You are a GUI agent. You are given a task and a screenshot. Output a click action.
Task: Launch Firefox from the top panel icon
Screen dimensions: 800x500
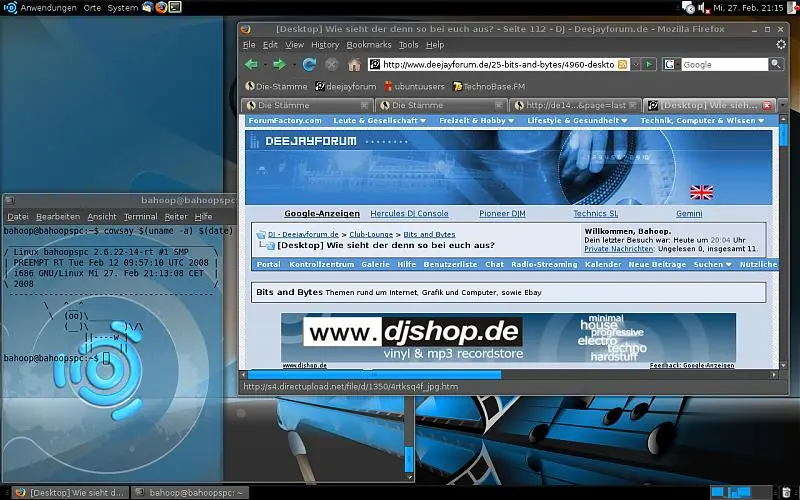(x=162, y=7)
